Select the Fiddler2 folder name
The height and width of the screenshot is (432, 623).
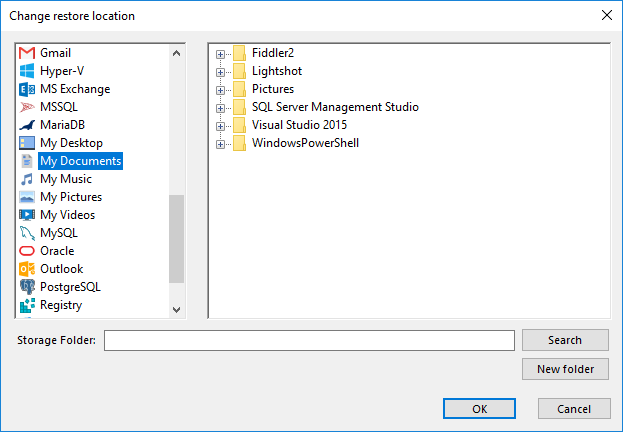pyautogui.click(x=273, y=53)
